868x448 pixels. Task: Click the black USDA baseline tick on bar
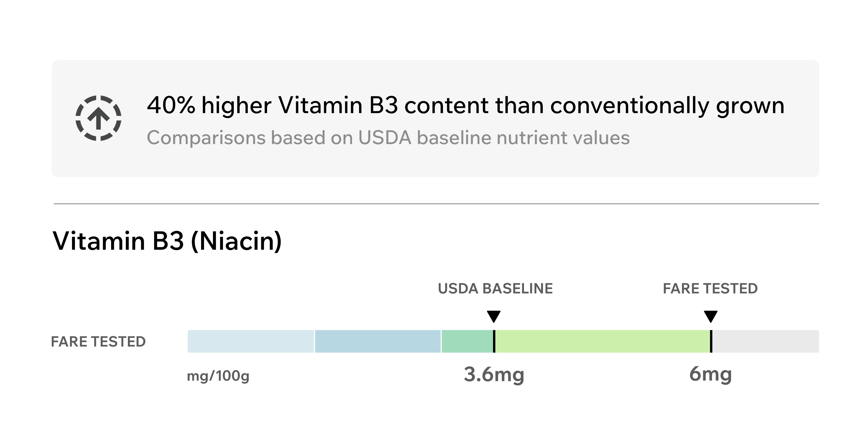(494, 341)
